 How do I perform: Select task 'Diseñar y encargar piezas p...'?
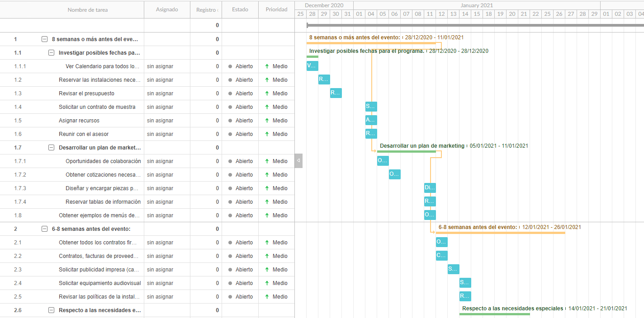[x=102, y=188]
